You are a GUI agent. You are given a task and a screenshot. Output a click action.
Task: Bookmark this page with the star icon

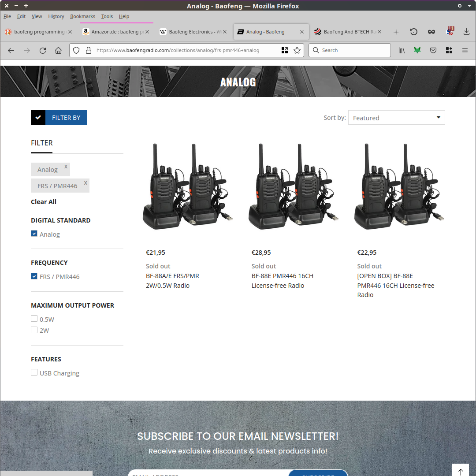(x=297, y=51)
